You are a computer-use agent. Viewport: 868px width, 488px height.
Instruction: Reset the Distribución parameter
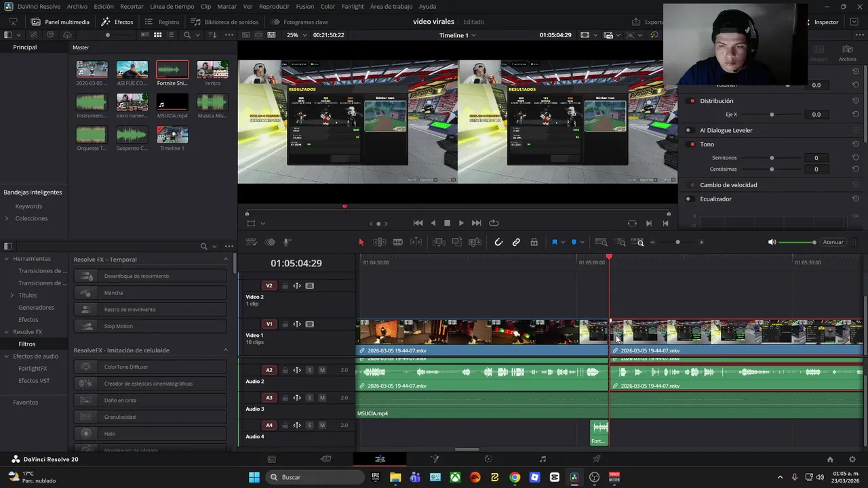856,101
